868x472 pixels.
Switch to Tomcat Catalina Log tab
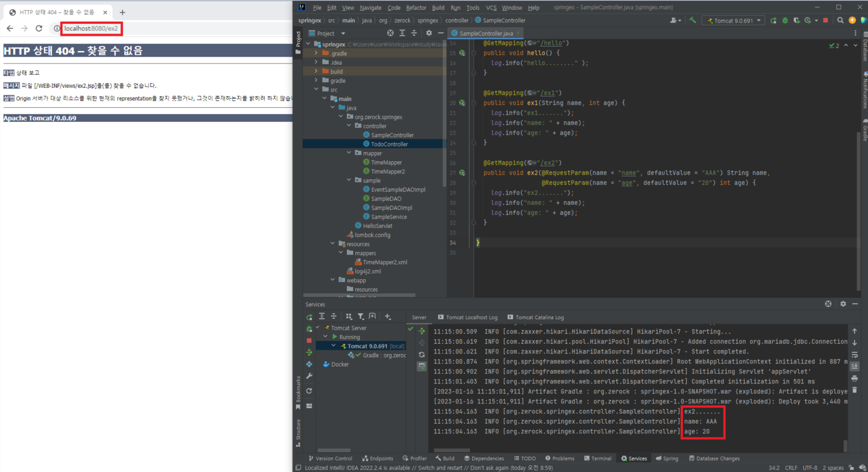[535, 317]
